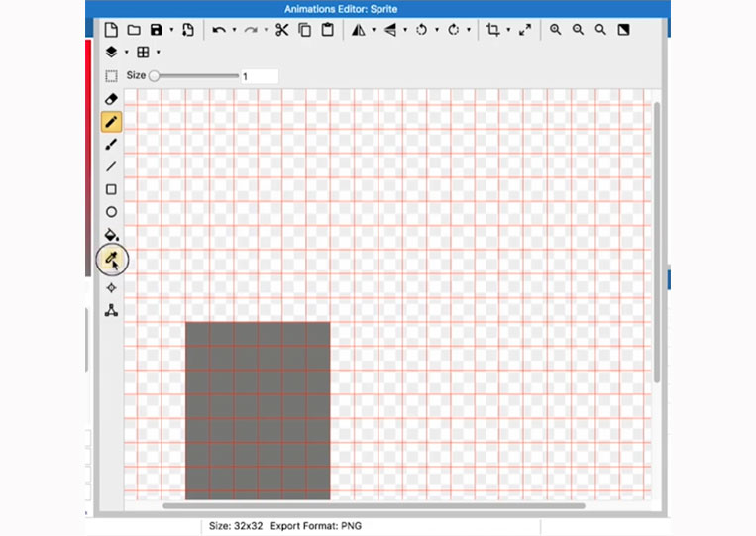
Task: Save the sprite with the floppy icon
Action: point(157,30)
